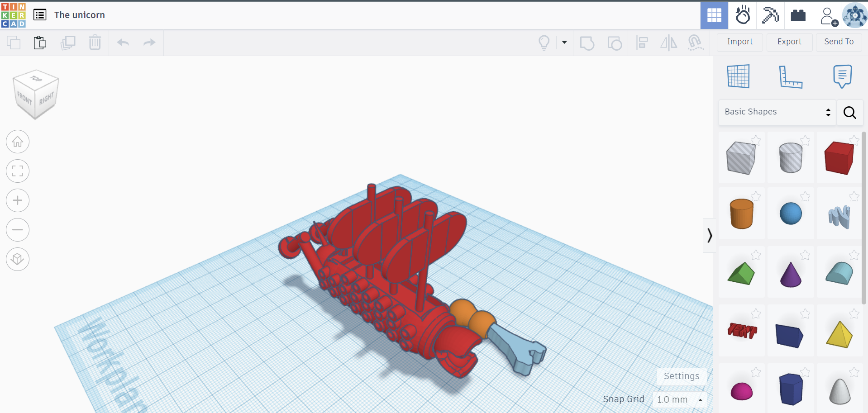Switch to orthographic view toggle
The image size is (868, 413).
[18, 259]
